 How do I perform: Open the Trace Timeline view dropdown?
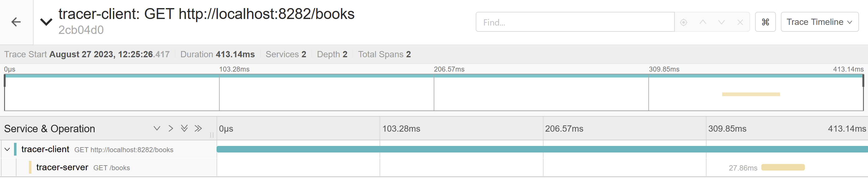(819, 22)
